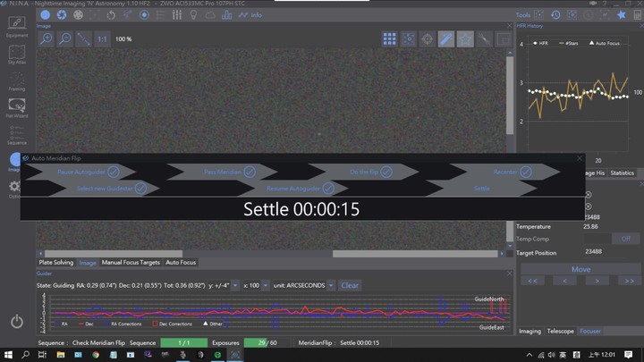Image resolution: width=644 pixels, height=362 pixels.
Task: Toggle the Camera panel aperture icon
Action: (62, 15)
